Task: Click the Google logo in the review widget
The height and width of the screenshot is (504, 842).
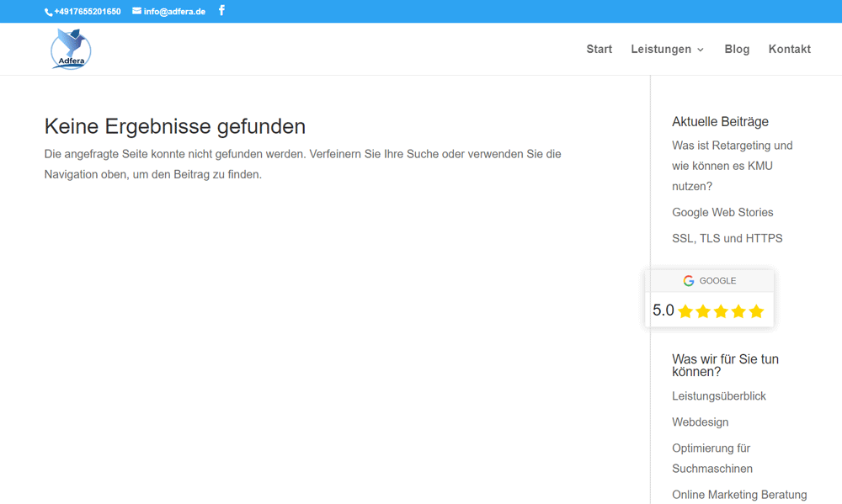Action: coord(689,281)
